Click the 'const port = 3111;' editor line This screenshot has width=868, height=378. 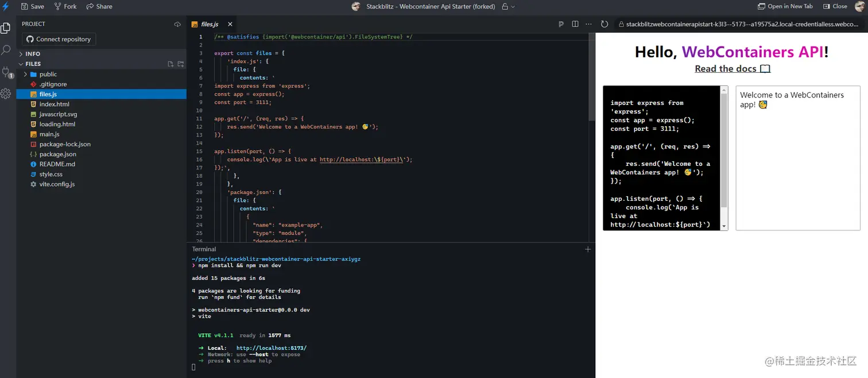pyautogui.click(x=243, y=102)
